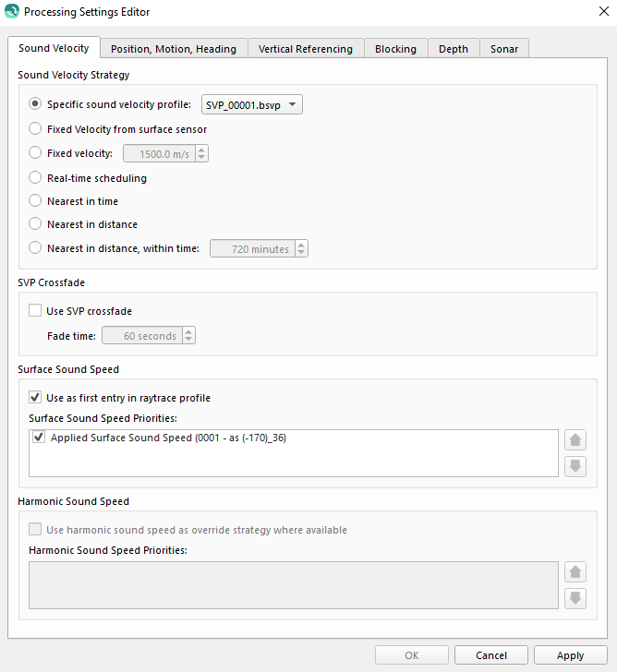This screenshot has width=617, height=672.
Task: Select Nearest in time option
Action: (x=35, y=201)
